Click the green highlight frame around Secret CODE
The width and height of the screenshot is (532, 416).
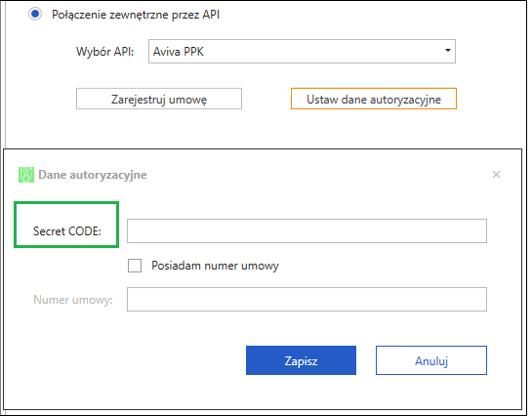pyautogui.click(x=66, y=225)
